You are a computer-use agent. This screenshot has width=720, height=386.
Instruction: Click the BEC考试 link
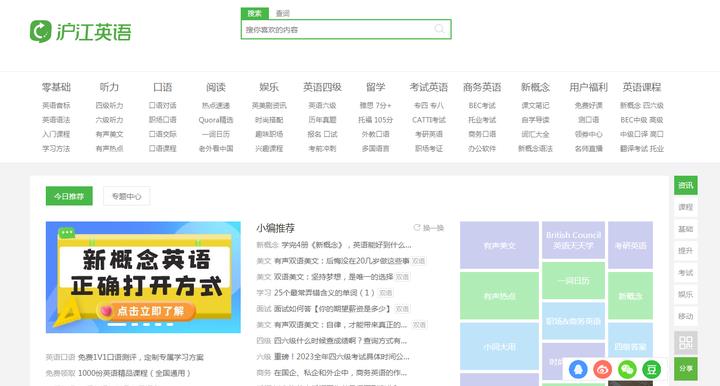coord(482,105)
